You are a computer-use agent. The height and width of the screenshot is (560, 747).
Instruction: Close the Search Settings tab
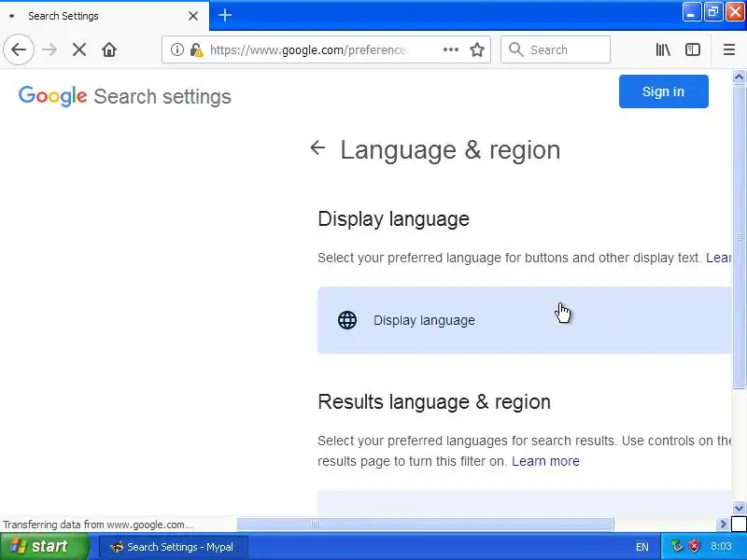coord(193,16)
